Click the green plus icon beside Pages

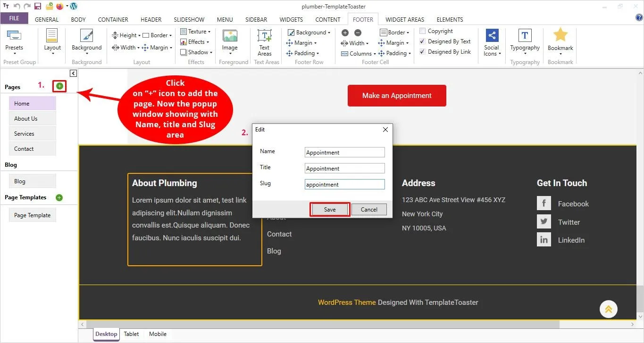[59, 86]
